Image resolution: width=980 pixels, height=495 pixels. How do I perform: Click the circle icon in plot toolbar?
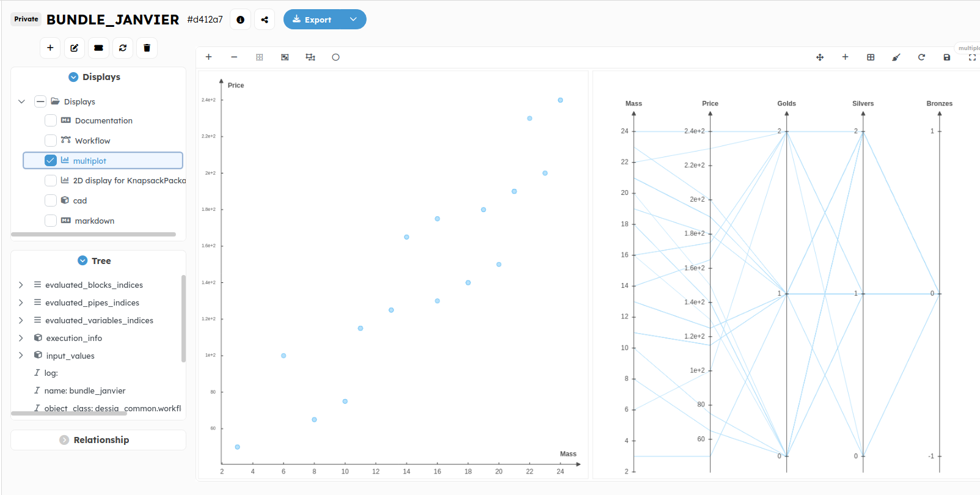[335, 57]
